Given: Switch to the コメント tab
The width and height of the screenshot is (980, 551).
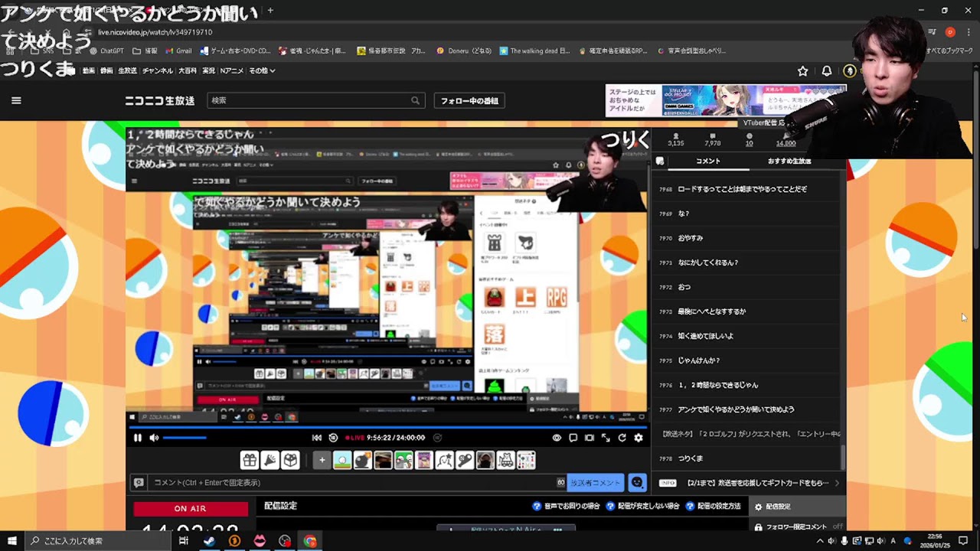Looking at the screenshot, I should click(x=707, y=161).
